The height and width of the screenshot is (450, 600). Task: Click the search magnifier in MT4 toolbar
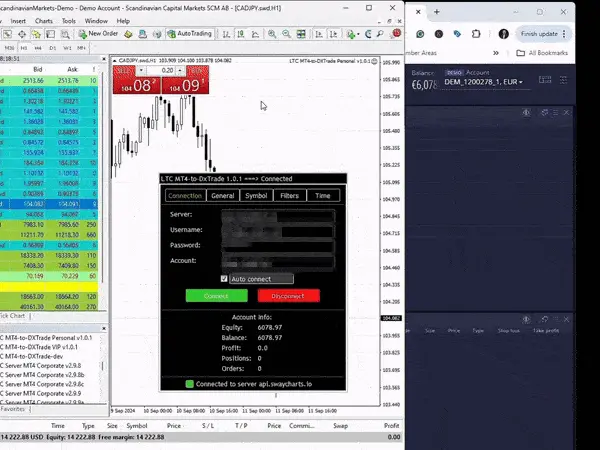[380, 34]
